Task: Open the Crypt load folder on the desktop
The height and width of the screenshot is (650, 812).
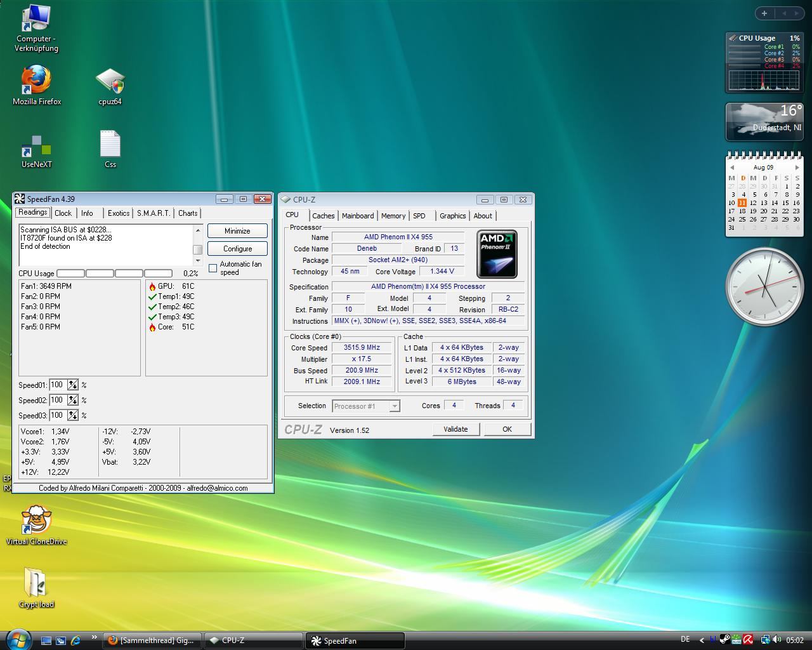Action: tap(36, 588)
